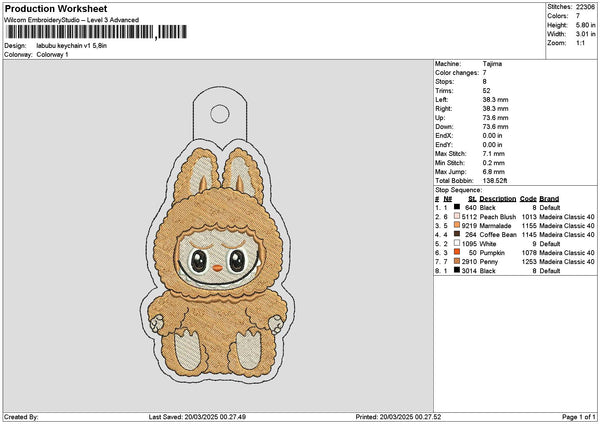
Task: Click the max jump value '6.8 mm'
Action: 494,172
